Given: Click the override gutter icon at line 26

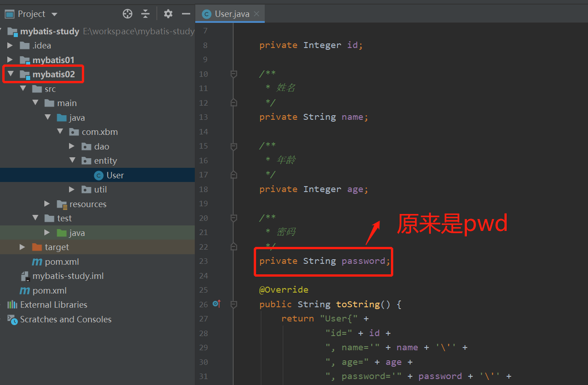Looking at the screenshot, I should tap(217, 304).
